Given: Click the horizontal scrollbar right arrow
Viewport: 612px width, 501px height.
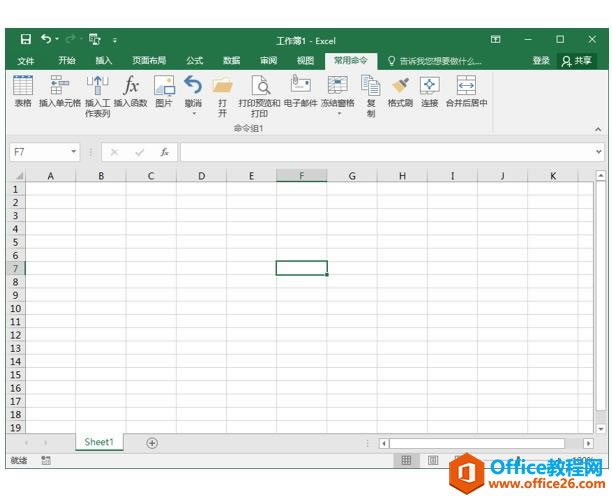Looking at the screenshot, I should point(588,443).
